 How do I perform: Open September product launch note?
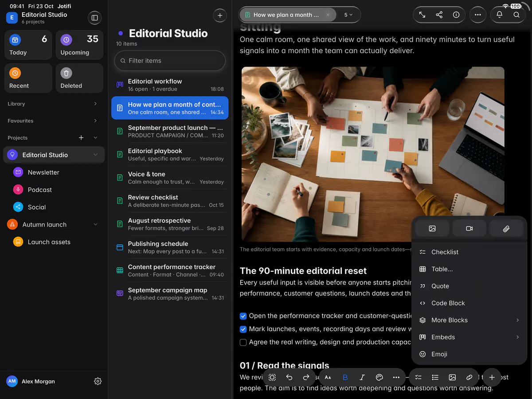[170, 131]
